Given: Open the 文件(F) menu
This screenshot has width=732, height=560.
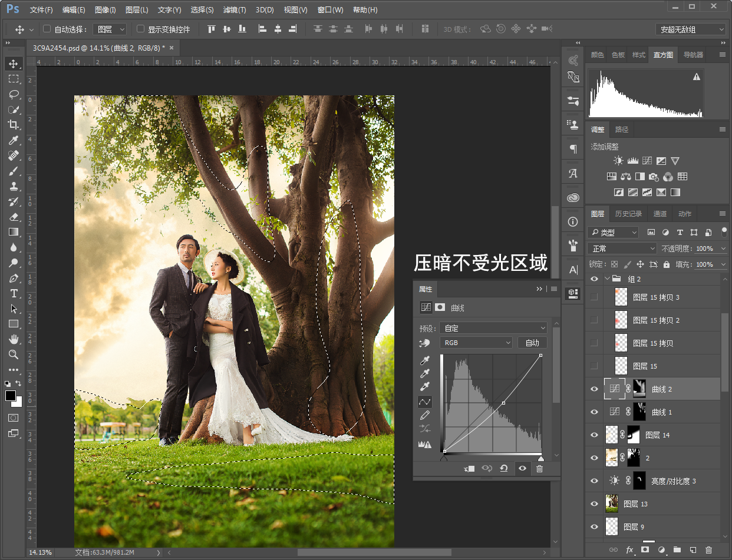Looking at the screenshot, I should 41,10.
